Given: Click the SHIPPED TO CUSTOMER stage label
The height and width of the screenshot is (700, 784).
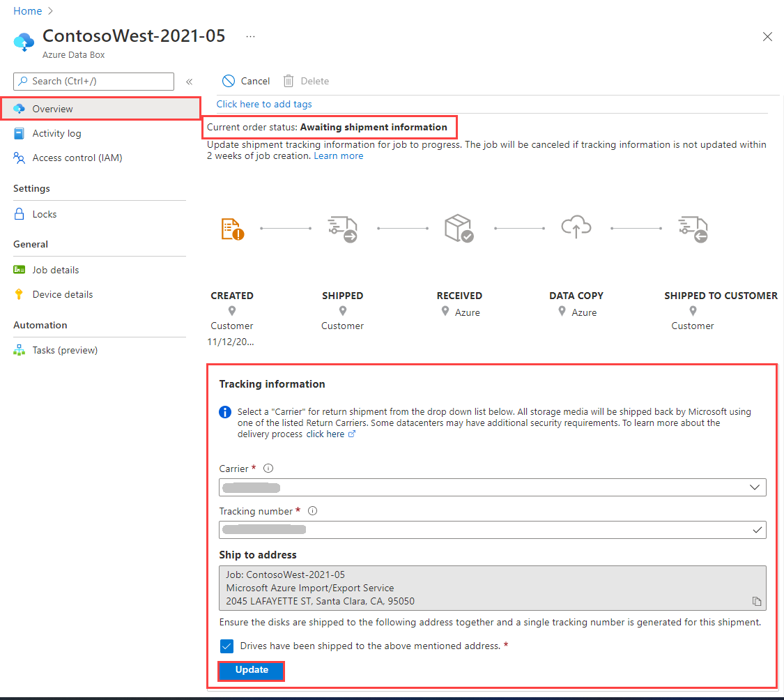Looking at the screenshot, I should [721, 296].
